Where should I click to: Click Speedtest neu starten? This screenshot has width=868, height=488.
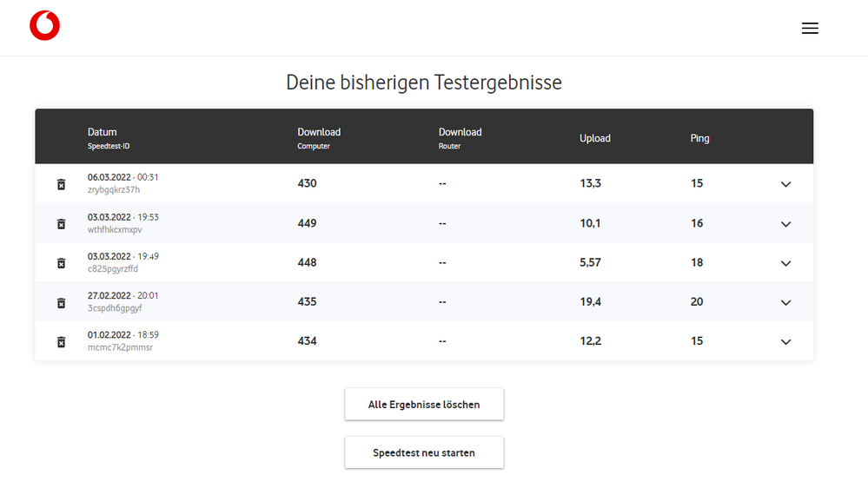coord(424,452)
